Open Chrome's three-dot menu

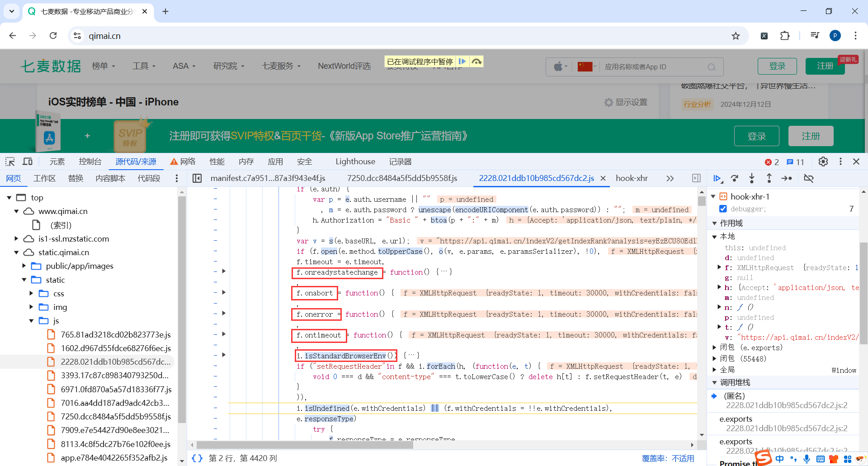coord(855,36)
